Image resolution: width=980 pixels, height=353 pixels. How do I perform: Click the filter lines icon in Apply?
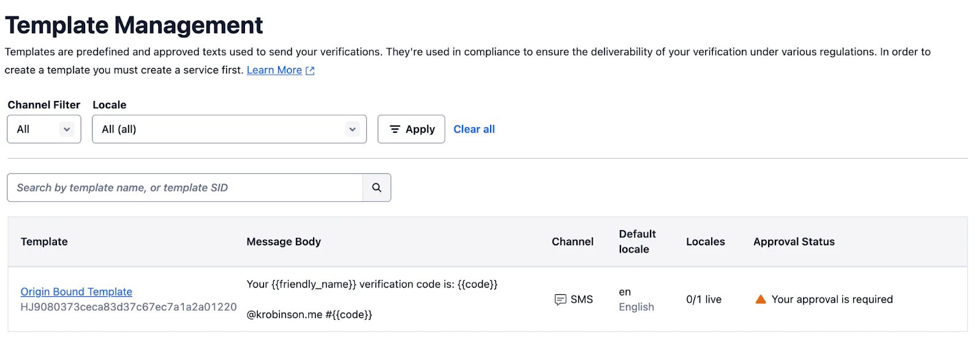395,129
